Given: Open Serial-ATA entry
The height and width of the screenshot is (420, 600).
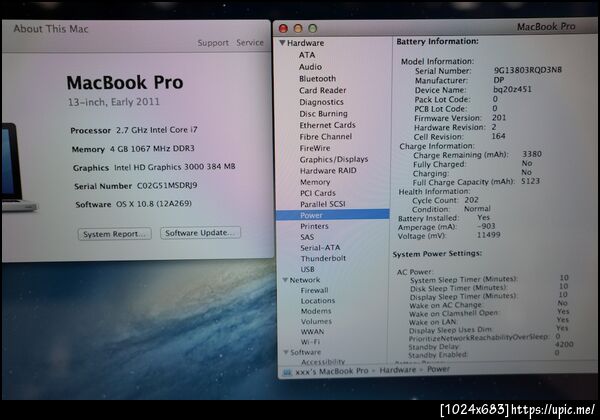Looking at the screenshot, I should pos(320,248).
